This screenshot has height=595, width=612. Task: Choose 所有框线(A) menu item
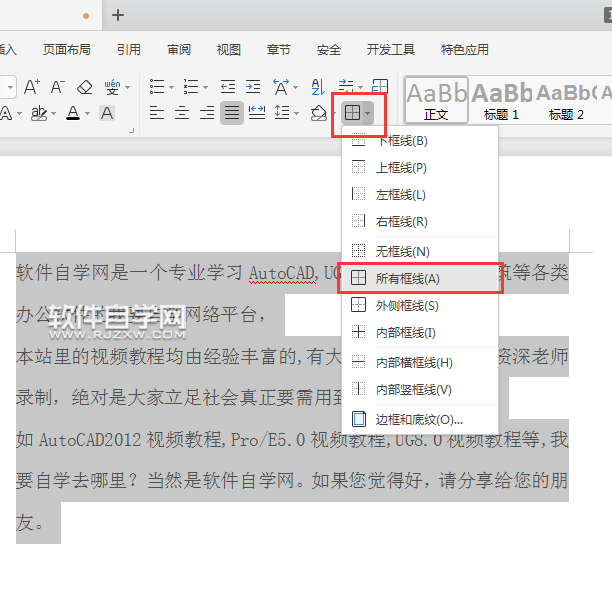pyautogui.click(x=420, y=278)
